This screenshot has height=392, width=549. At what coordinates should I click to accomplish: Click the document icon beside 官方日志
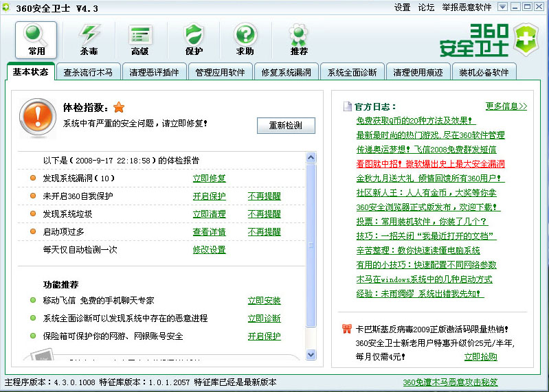347,106
